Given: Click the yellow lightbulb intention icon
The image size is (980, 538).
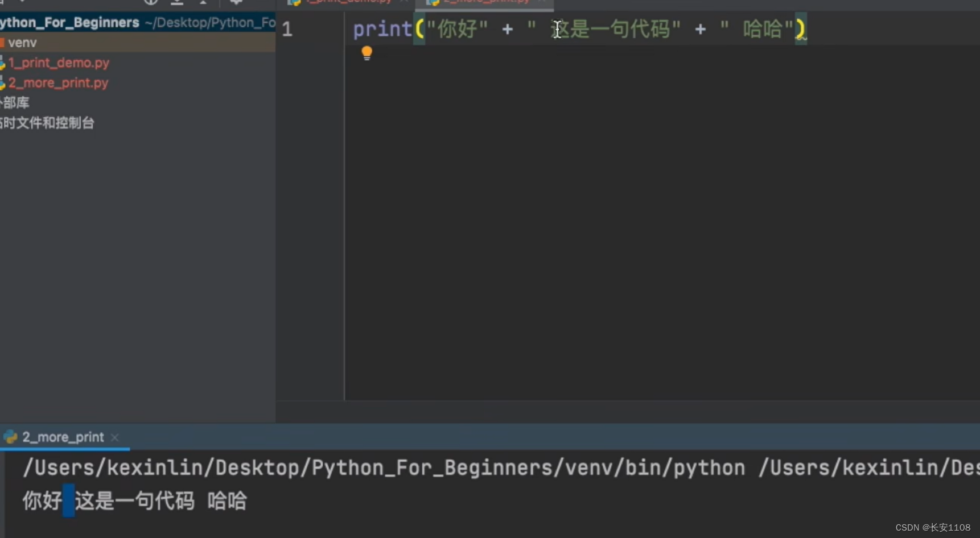Looking at the screenshot, I should 367,53.
